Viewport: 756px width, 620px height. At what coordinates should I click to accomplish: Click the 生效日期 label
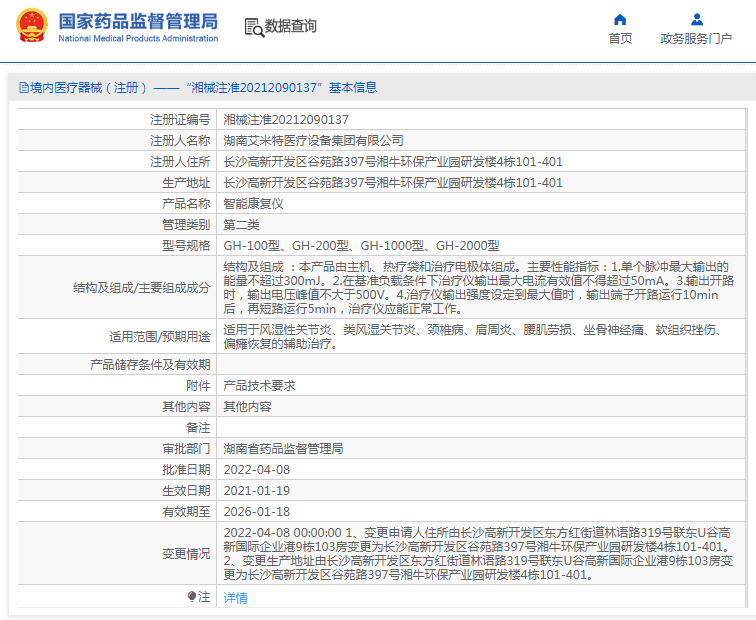[186, 491]
